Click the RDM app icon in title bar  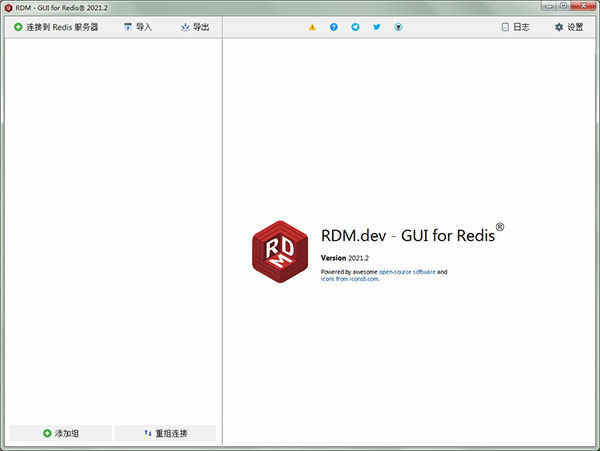point(8,8)
